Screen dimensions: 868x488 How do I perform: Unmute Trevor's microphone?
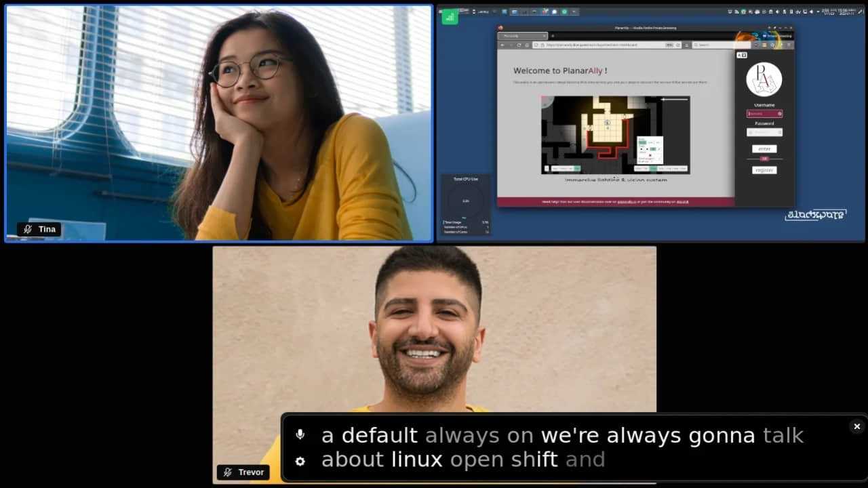click(226, 472)
